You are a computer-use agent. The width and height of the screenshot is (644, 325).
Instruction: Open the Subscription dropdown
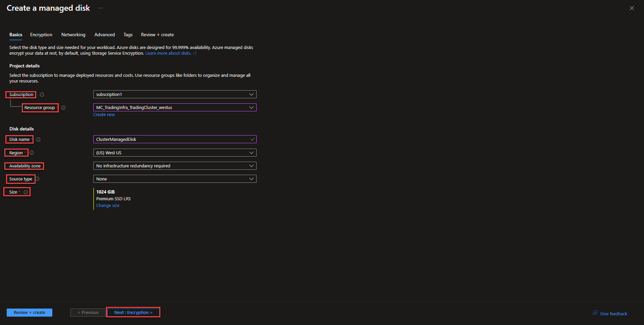tap(174, 94)
